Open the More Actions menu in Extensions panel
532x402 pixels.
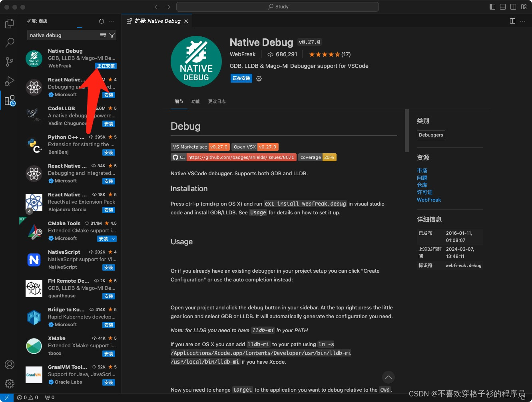112,21
